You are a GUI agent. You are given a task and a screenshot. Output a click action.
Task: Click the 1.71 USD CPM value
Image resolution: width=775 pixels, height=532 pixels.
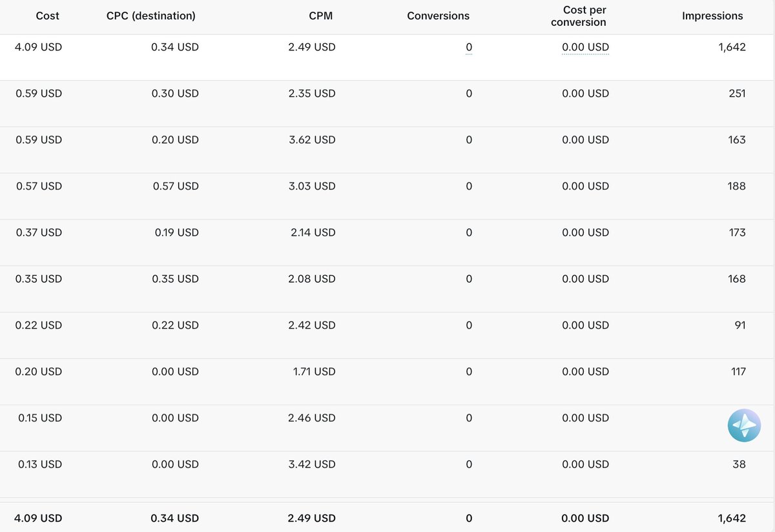tap(313, 371)
